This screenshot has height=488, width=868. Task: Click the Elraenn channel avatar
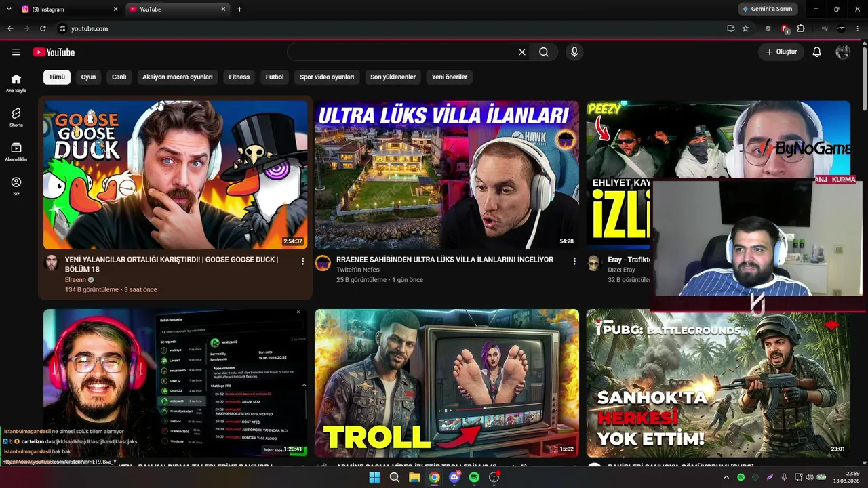click(x=52, y=263)
